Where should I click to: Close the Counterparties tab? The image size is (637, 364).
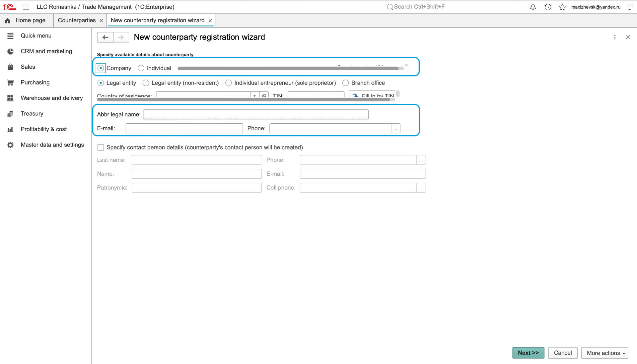(102, 21)
